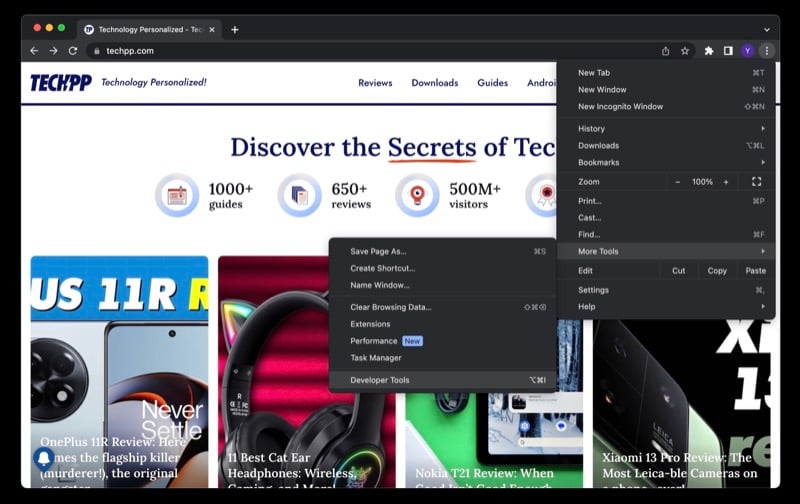Open the Downloads nav link on TechPP
Image resolution: width=800 pixels, height=504 pixels.
[x=435, y=83]
